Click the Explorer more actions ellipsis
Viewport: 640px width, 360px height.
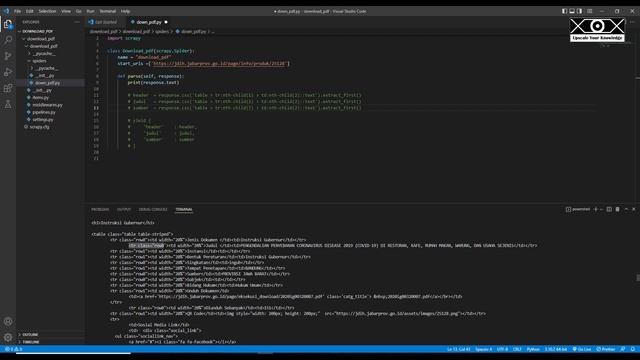coord(77,22)
